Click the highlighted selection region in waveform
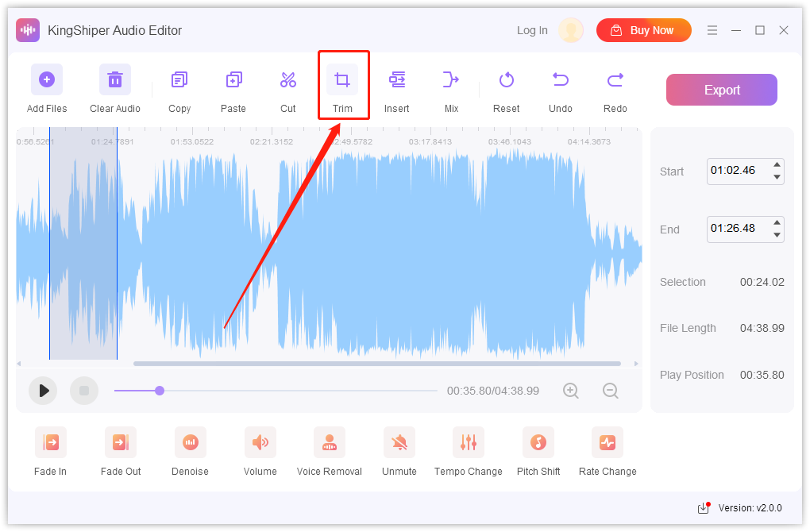Screen dimensions: 810x532 83,243
